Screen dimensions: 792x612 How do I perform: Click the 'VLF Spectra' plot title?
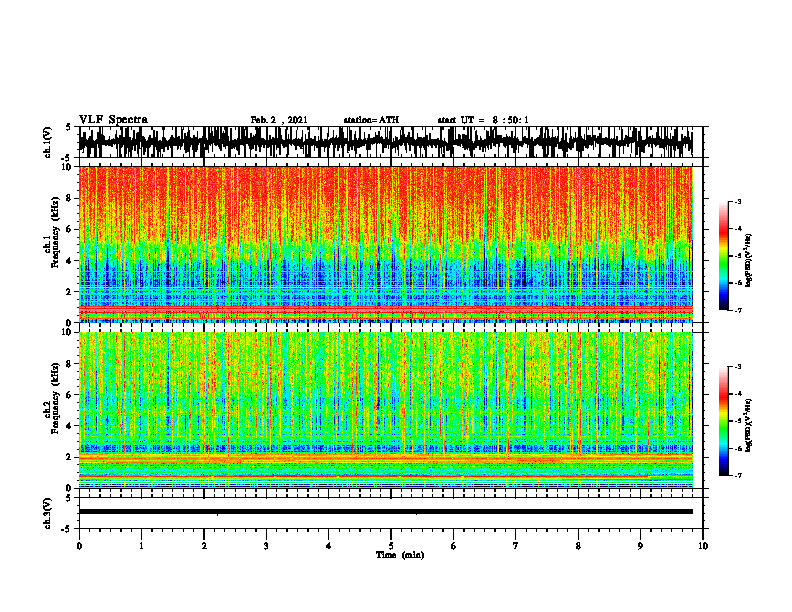[x=113, y=120]
